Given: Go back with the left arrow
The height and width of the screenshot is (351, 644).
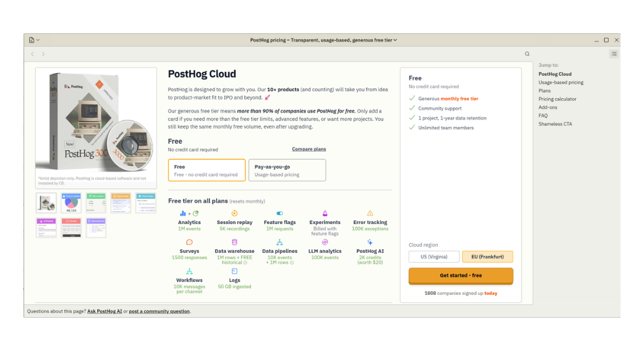Looking at the screenshot, I should 32,54.
